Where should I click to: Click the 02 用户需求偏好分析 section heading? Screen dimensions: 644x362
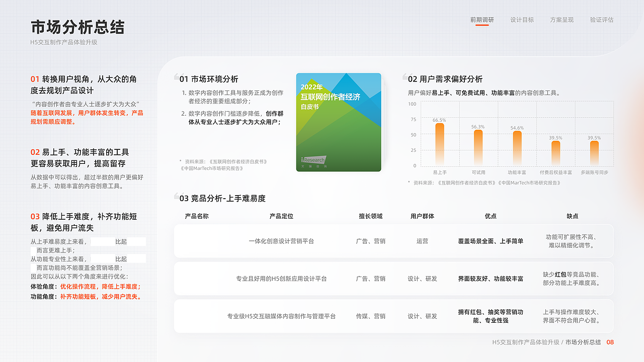[445, 79]
